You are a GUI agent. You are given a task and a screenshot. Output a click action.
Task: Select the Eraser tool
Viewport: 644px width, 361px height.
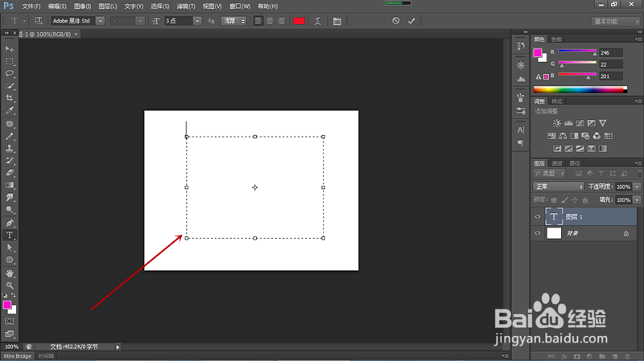pos(10,173)
